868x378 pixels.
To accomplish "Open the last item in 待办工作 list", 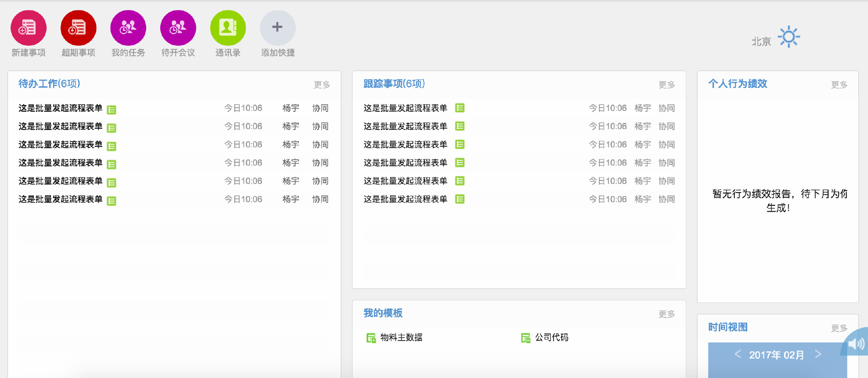I will coord(60,199).
